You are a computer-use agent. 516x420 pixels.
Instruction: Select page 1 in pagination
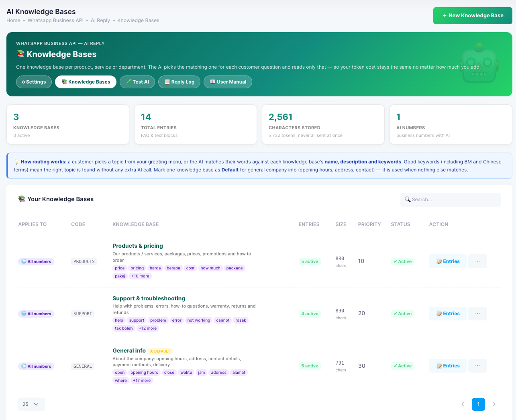(478, 404)
